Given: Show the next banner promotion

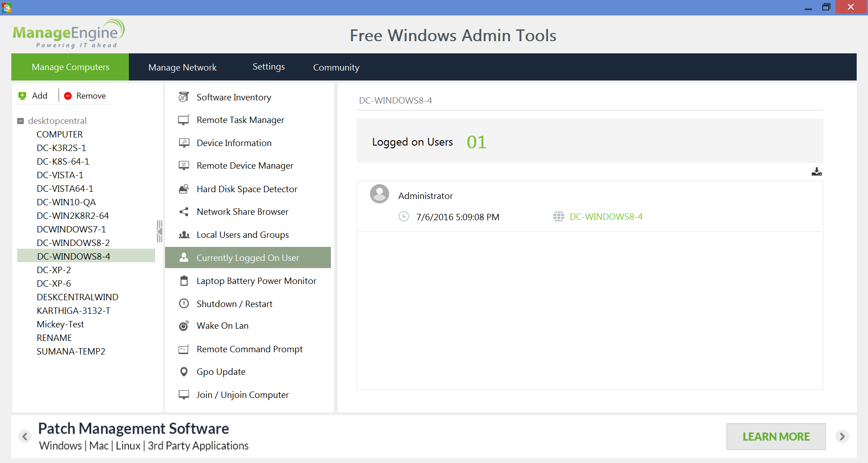Looking at the screenshot, I should click(842, 436).
